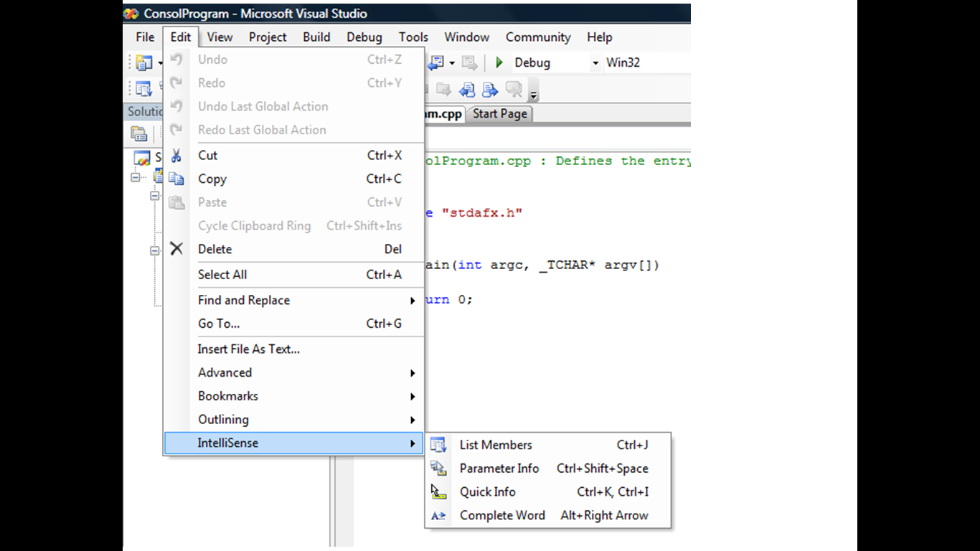
Task: Choose Delete from the Edit menu
Action: click(x=294, y=249)
